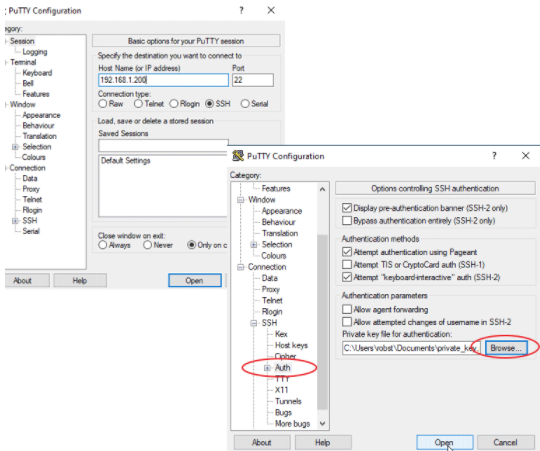Select Keyboard in back window tree
Viewport: 540px width, 451px height.
pyautogui.click(x=37, y=73)
